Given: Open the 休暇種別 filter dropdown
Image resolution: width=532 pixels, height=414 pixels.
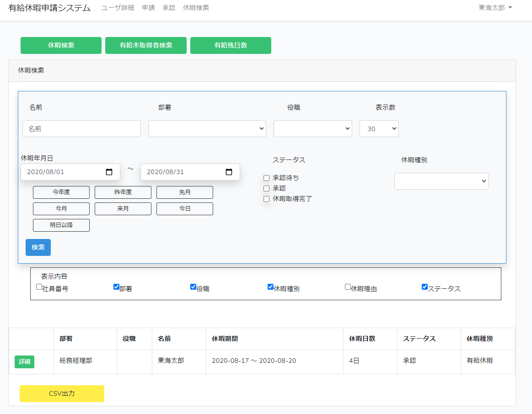Looking at the screenshot, I should point(441,181).
